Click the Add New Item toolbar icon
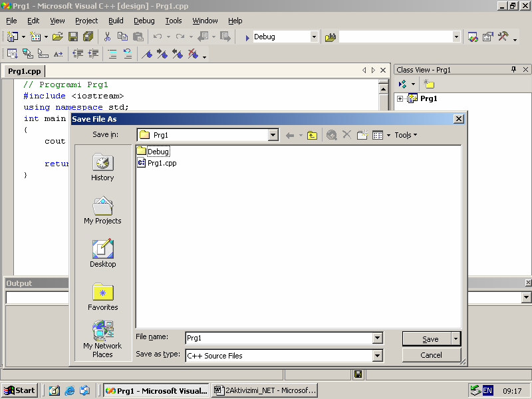The width and height of the screenshot is (532, 399). [x=35, y=37]
